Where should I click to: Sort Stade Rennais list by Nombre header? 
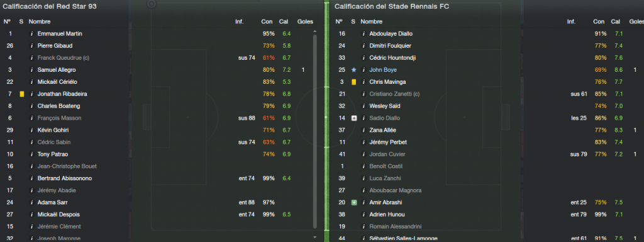pos(371,21)
